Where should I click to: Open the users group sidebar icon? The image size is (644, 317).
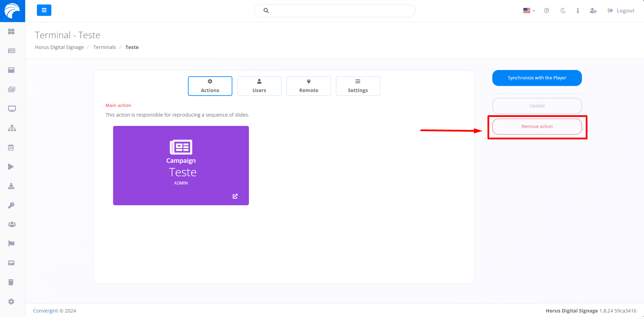(12, 224)
